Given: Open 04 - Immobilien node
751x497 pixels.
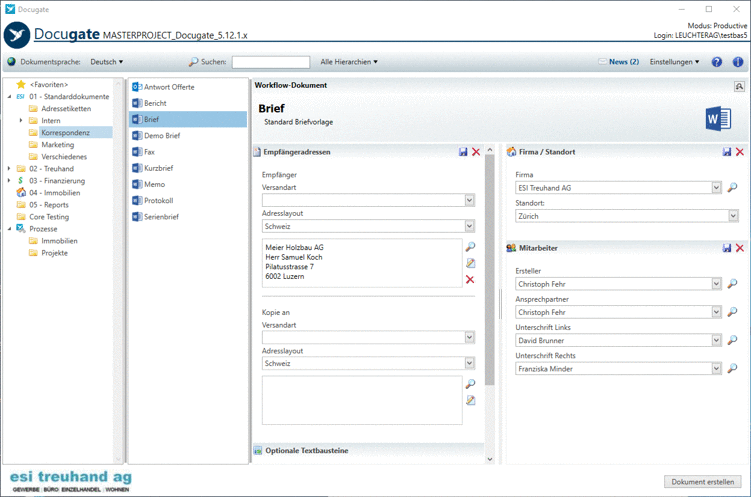Looking at the screenshot, I should (55, 192).
